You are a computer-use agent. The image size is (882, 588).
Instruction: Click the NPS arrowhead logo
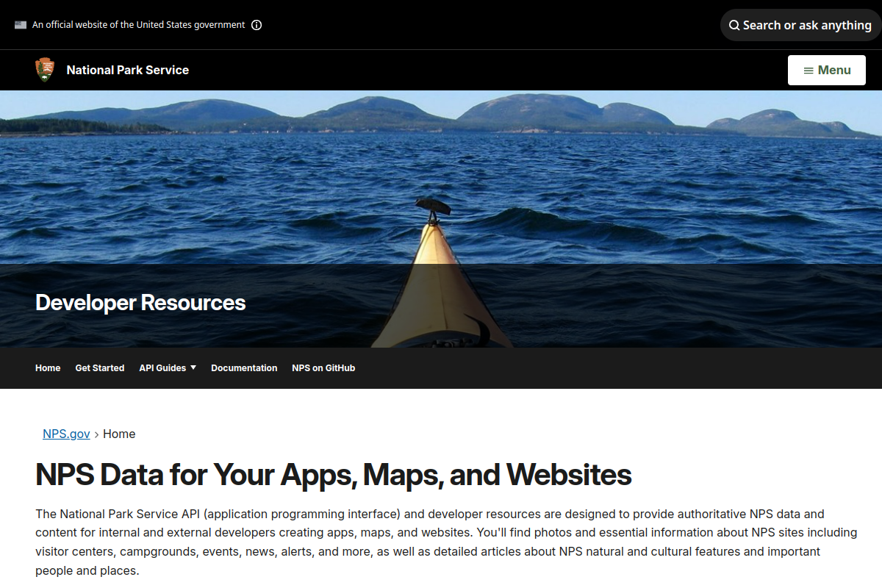tap(45, 70)
